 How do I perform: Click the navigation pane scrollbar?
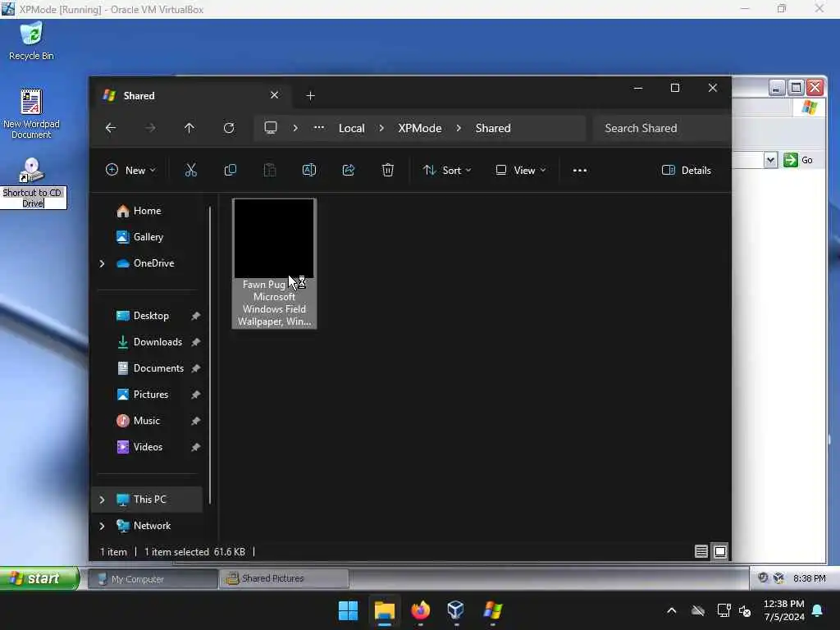(210, 354)
